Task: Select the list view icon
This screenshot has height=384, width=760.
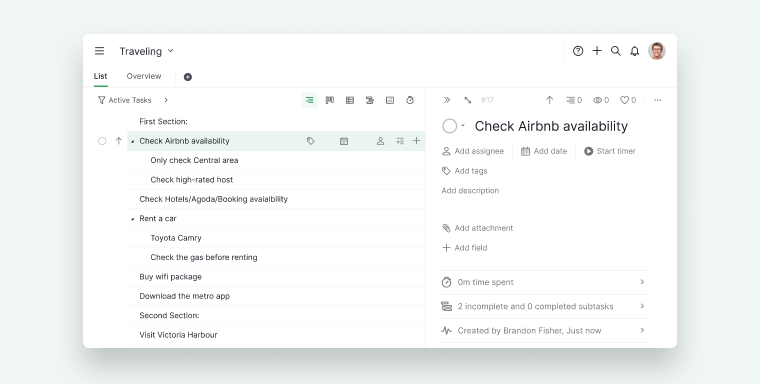Action: click(309, 100)
